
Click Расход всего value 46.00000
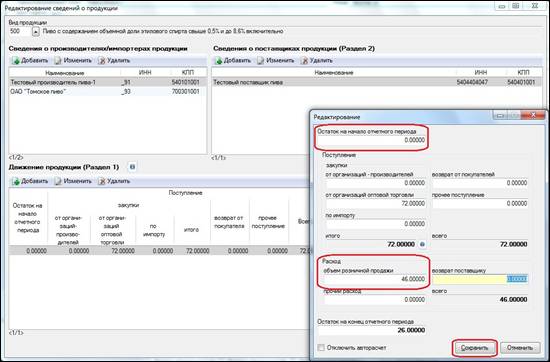tap(513, 300)
